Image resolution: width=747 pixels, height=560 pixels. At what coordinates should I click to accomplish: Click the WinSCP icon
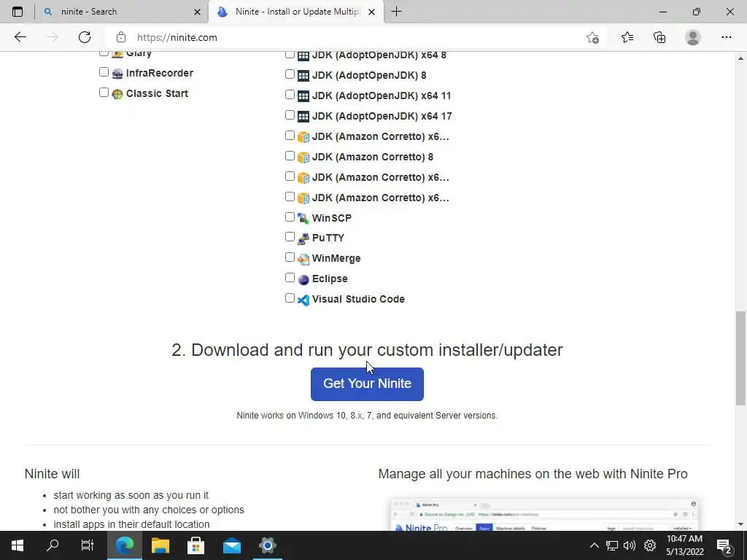coord(303,218)
